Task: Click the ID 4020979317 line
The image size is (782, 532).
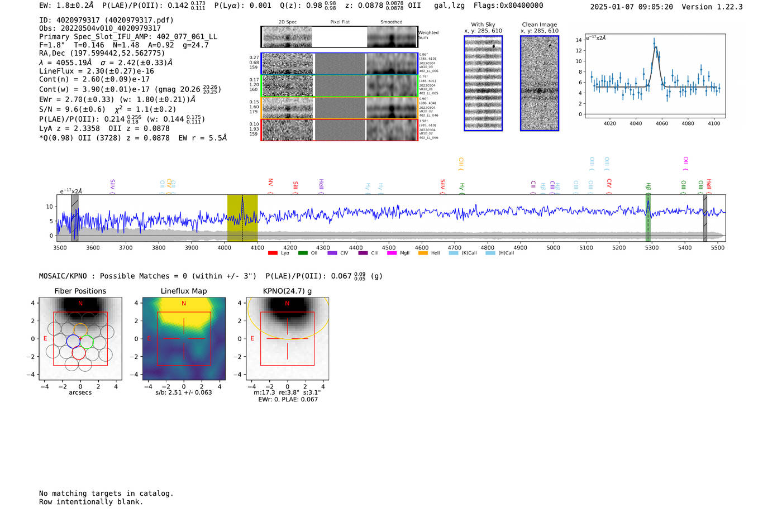Action: 106,20
